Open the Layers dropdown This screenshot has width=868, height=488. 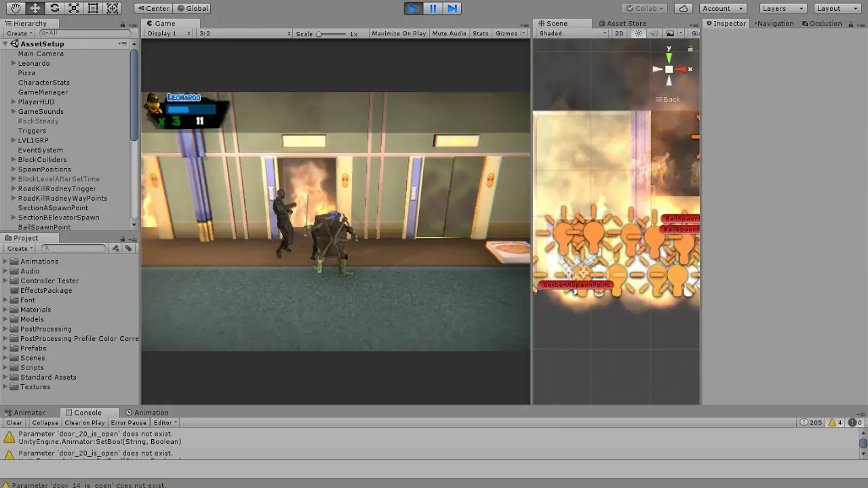(x=783, y=8)
